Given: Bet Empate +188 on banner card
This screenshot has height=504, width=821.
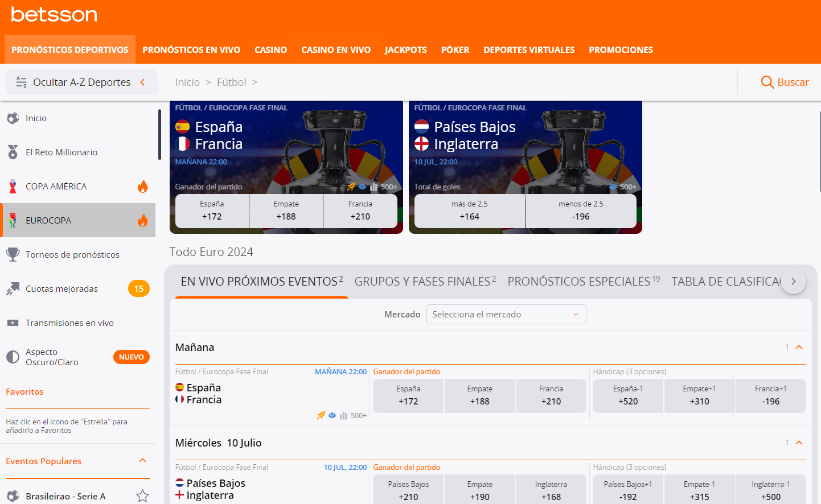Looking at the screenshot, I should (286, 211).
